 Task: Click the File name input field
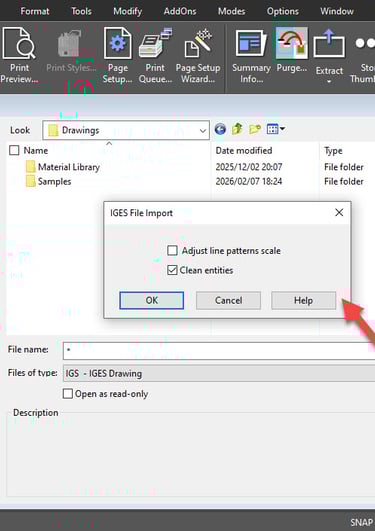(x=219, y=351)
